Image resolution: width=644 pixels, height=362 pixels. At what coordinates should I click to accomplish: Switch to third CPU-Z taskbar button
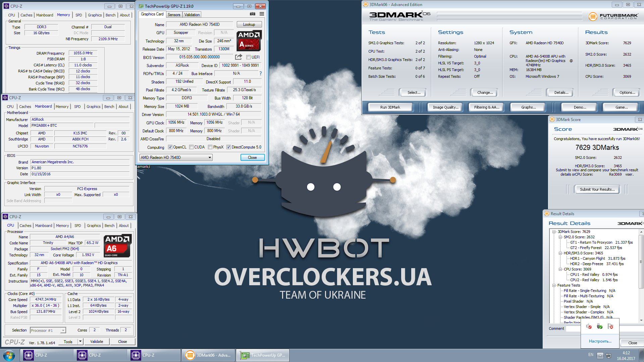point(154,355)
